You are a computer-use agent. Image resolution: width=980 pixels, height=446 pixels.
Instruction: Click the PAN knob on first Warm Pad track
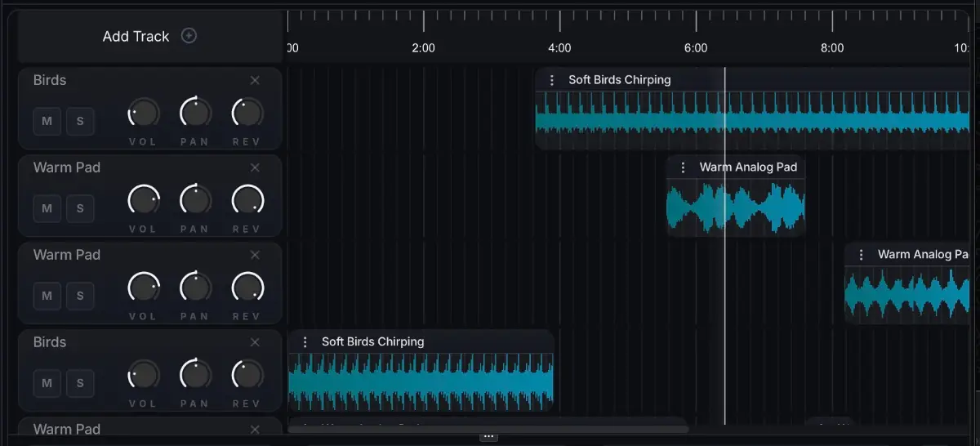(x=195, y=200)
